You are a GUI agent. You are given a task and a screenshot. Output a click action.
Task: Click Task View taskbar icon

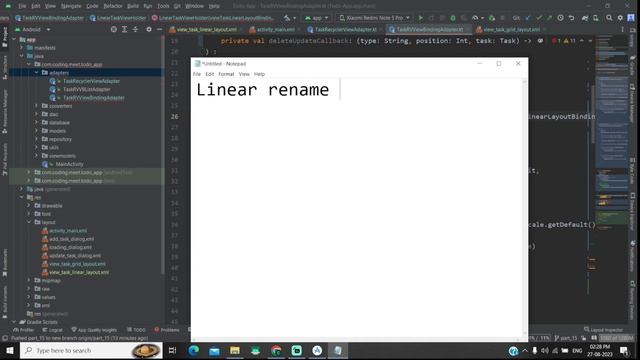(x=172, y=350)
